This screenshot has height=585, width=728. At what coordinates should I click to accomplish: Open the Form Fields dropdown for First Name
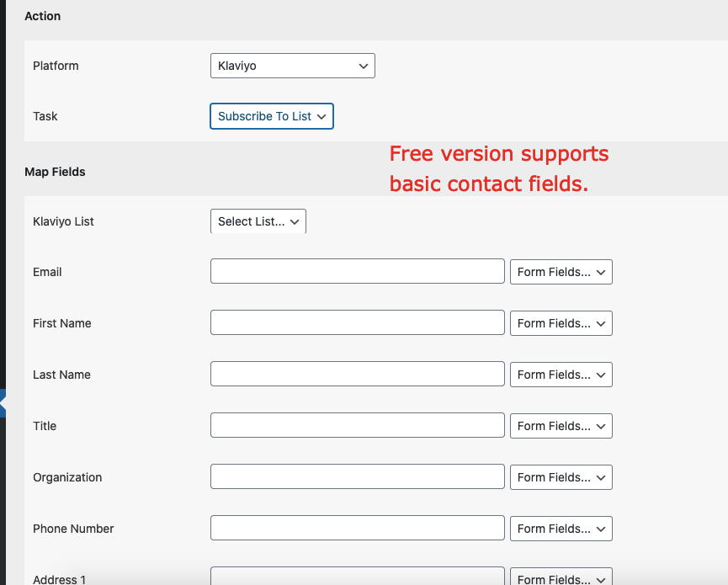pyautogui.click(x=561, y=323)
